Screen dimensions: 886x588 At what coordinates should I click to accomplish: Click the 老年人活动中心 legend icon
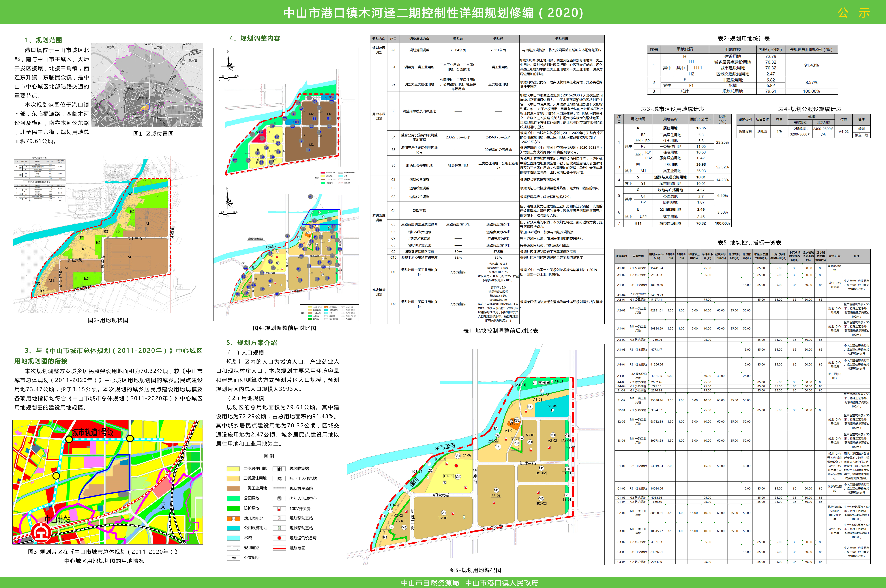coord(279,498)
